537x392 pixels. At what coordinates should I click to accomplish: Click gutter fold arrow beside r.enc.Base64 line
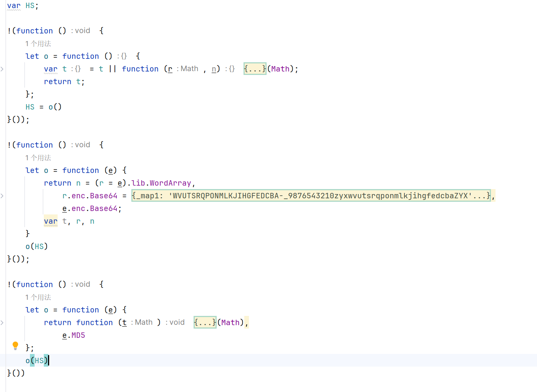2,196
